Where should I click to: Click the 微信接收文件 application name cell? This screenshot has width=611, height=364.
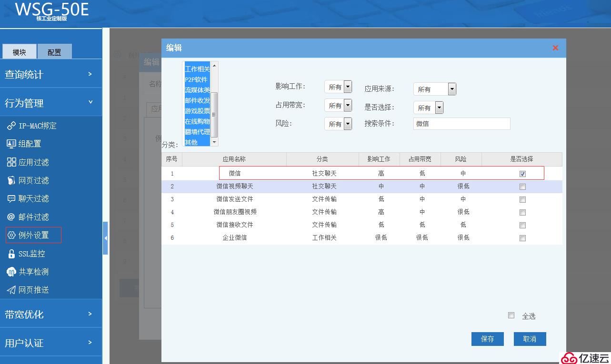click(x=234, y=225)
